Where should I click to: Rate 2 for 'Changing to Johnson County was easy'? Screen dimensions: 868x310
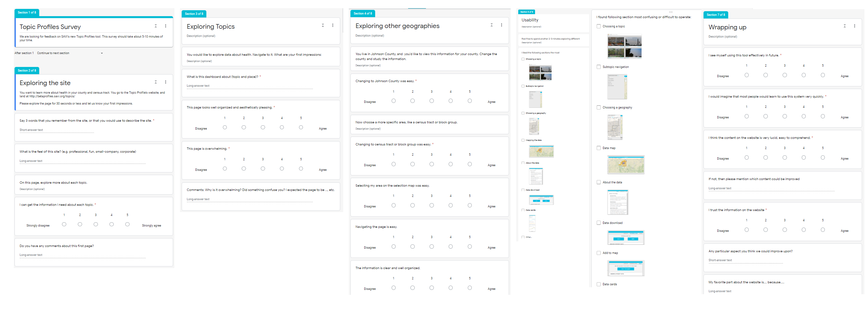point(412,101)
